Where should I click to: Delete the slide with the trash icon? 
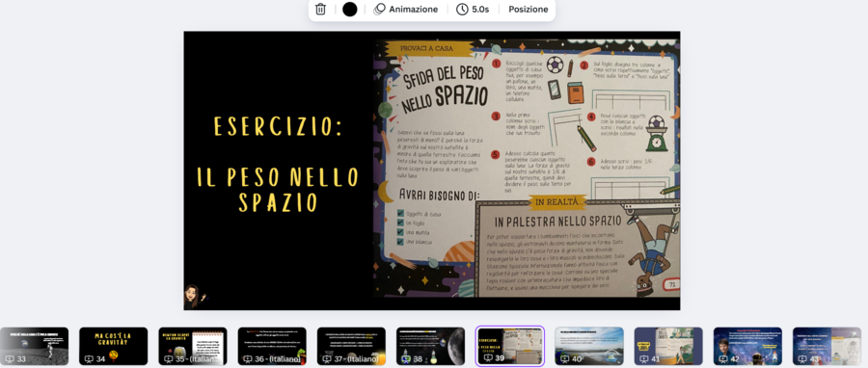[320, 10]
